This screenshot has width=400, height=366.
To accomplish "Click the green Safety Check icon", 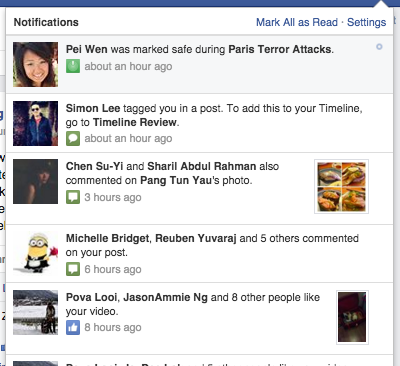I will (73, 66).
